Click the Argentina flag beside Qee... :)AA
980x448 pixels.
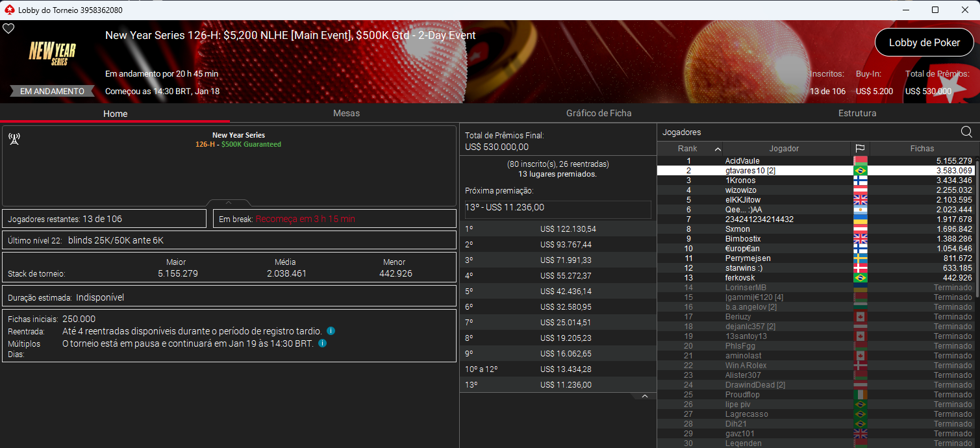coord(861,209)
